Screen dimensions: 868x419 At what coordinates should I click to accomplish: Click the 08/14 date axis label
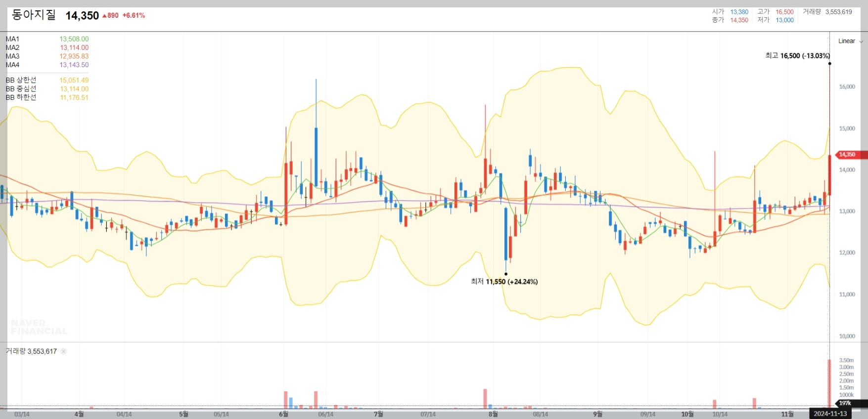[540, 415]
